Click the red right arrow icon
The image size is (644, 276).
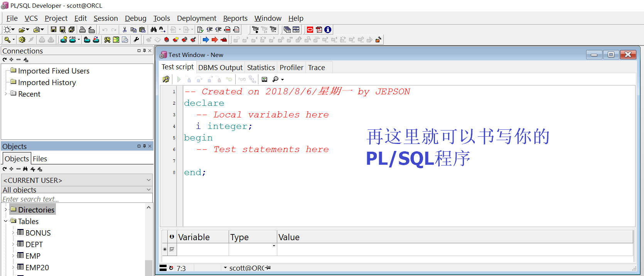click(215, 40)
